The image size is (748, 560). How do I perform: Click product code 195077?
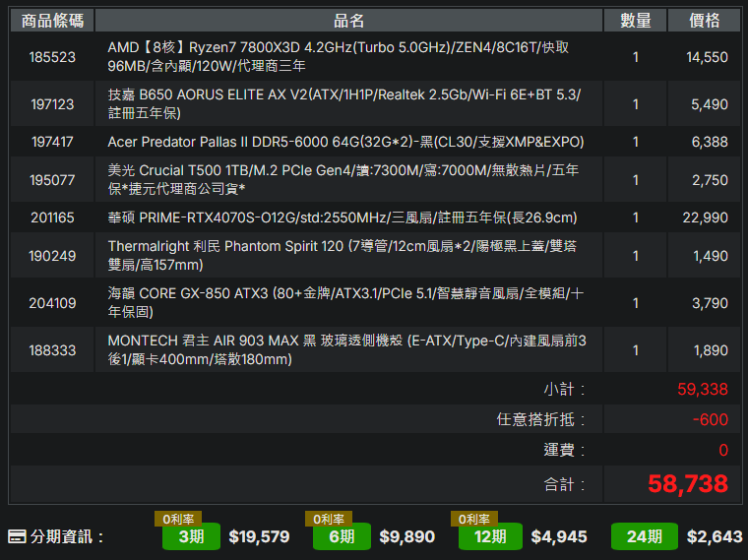click(x=52, y=180)
